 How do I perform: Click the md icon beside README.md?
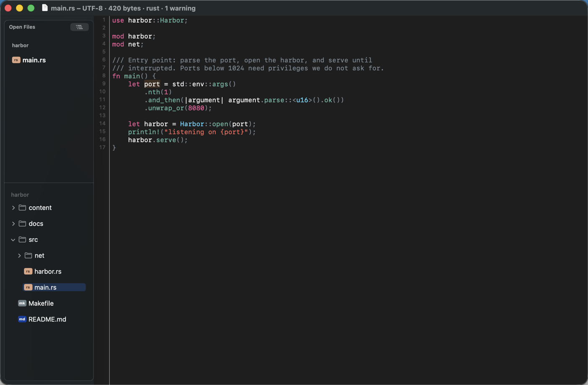click(22, 319)
